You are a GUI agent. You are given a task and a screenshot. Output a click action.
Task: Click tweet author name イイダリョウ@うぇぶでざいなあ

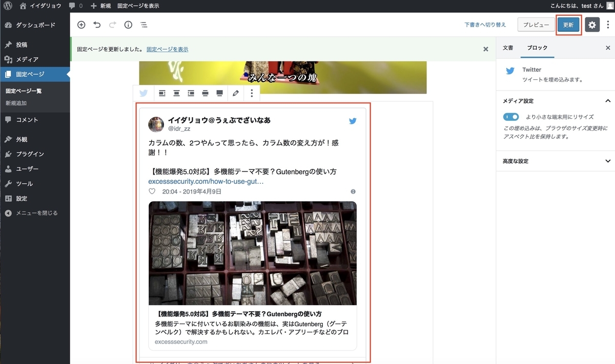(219, 120)
